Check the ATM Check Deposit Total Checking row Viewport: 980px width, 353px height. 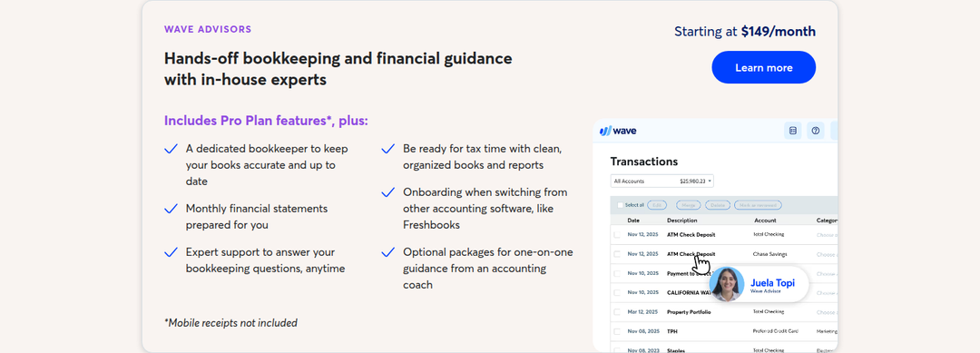tap(617, 235)
